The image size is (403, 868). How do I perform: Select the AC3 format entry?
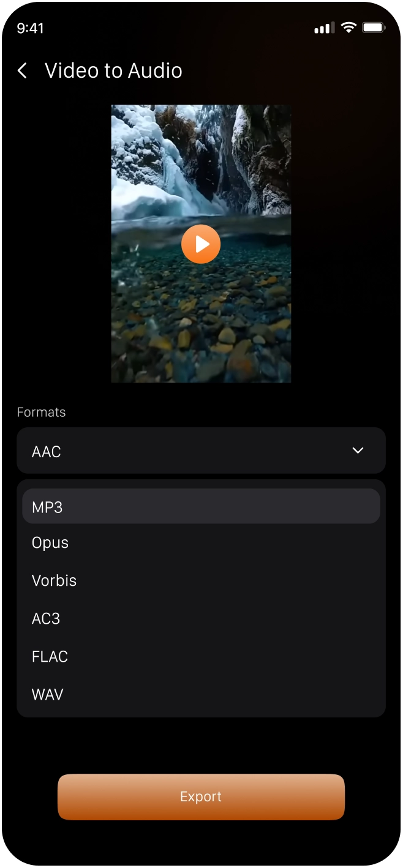pos(201,618)
